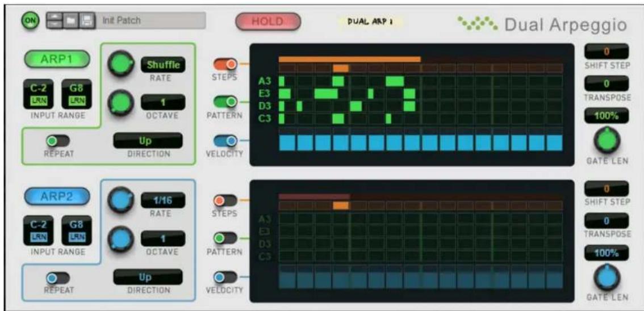Open the ARP2 Direction Up selector
The image size is (644, 311).
click(148, 277)
